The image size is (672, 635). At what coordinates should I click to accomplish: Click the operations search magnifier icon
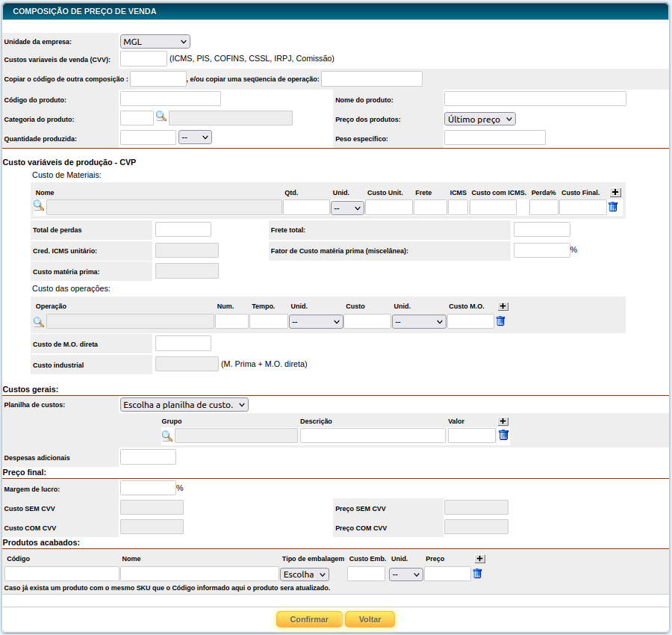39,321
